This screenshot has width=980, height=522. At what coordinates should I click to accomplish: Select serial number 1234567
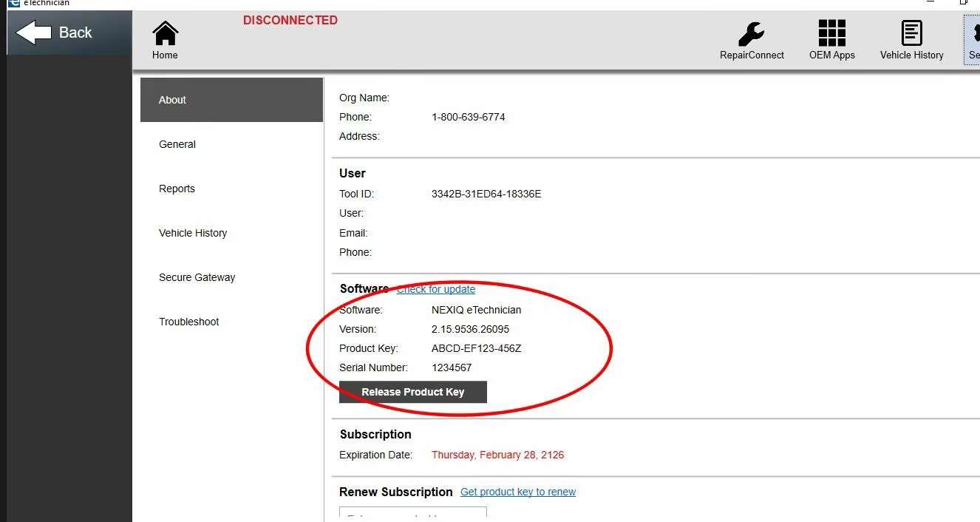tap(452, 367)
